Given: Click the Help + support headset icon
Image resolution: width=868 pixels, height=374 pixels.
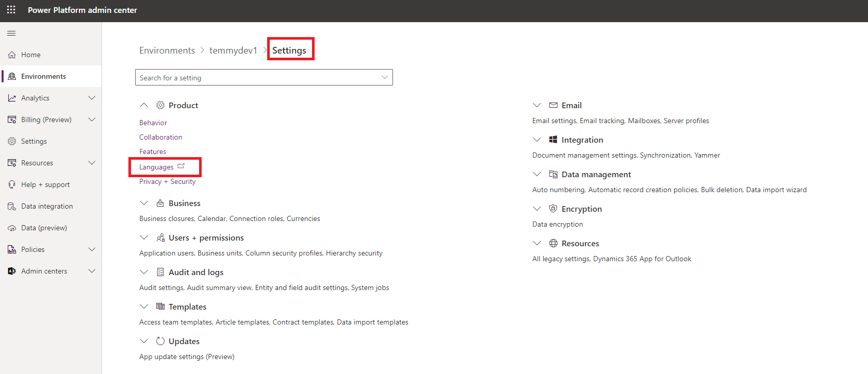Looking at the screenshot, I should pyautogui.click(x=12, y=184).
